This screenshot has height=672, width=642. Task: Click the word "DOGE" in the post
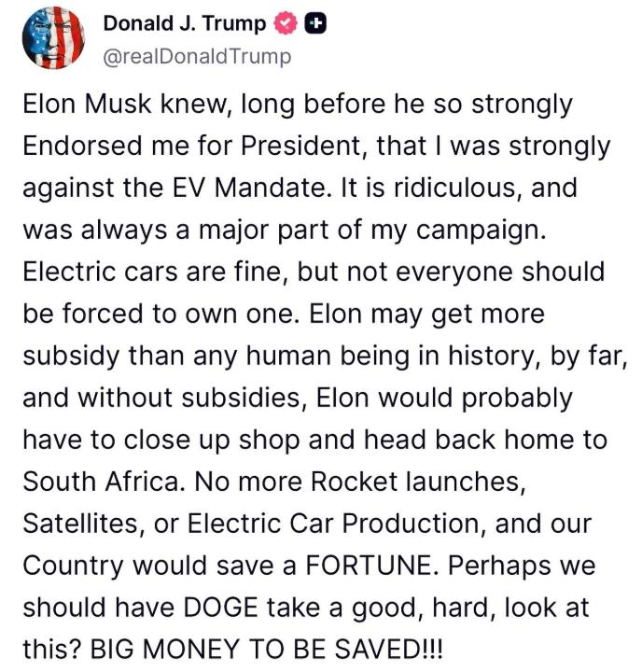(x=221, y=608)
